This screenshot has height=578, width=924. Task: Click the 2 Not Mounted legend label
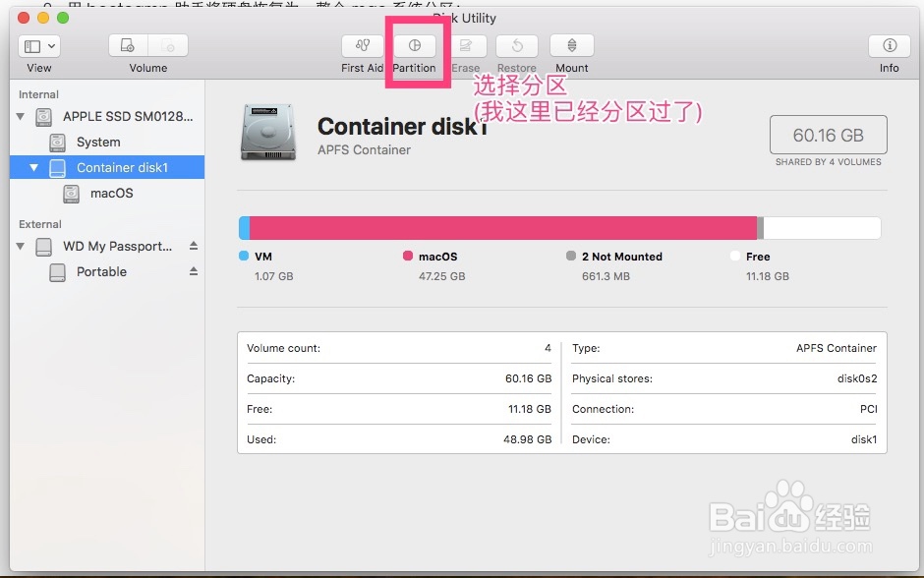tap(622, 257)
